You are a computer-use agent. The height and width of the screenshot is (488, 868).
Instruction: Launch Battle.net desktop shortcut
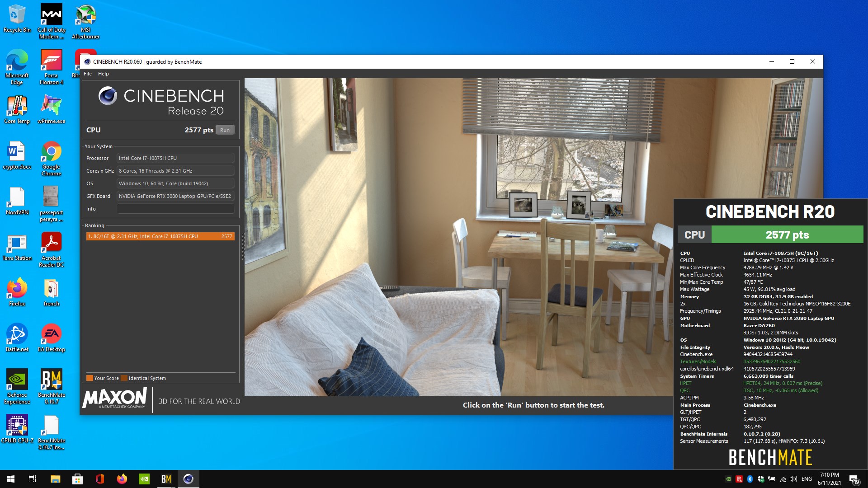point(17,338)
